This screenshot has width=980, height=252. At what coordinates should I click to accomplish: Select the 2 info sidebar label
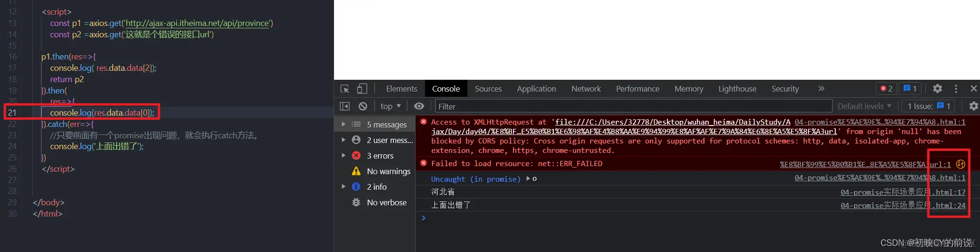tap(377, 187)
